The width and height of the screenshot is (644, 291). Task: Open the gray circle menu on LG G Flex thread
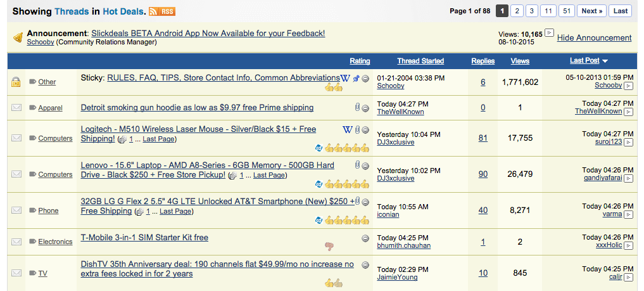[365, 202]
